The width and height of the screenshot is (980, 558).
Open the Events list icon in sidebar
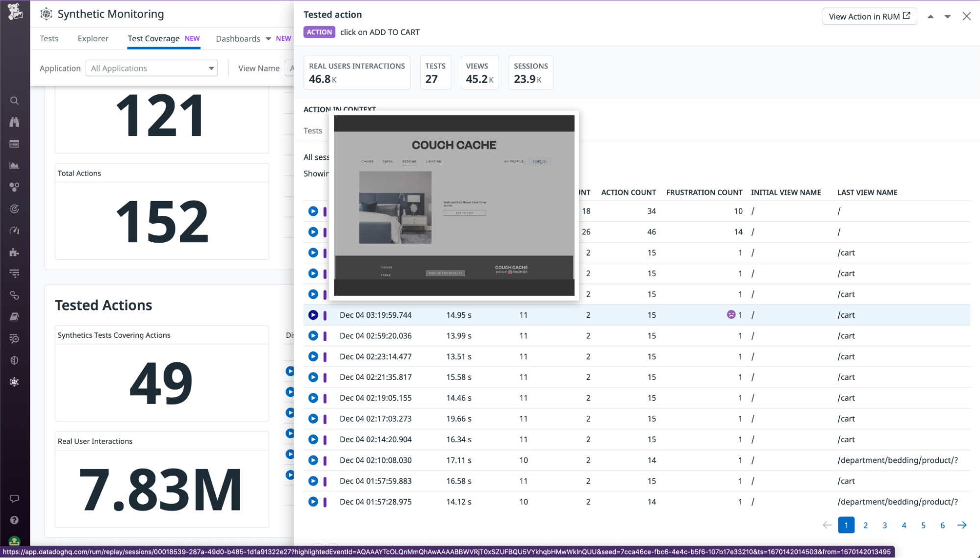[x=15, y=144]
